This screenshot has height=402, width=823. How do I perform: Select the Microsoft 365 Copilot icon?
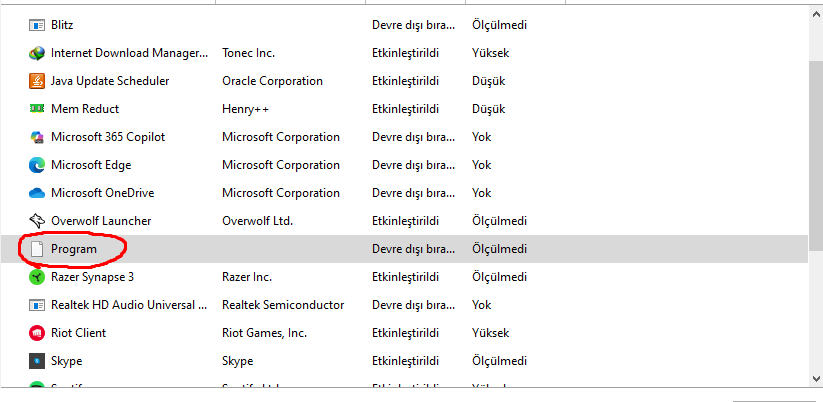pos(37,137)
